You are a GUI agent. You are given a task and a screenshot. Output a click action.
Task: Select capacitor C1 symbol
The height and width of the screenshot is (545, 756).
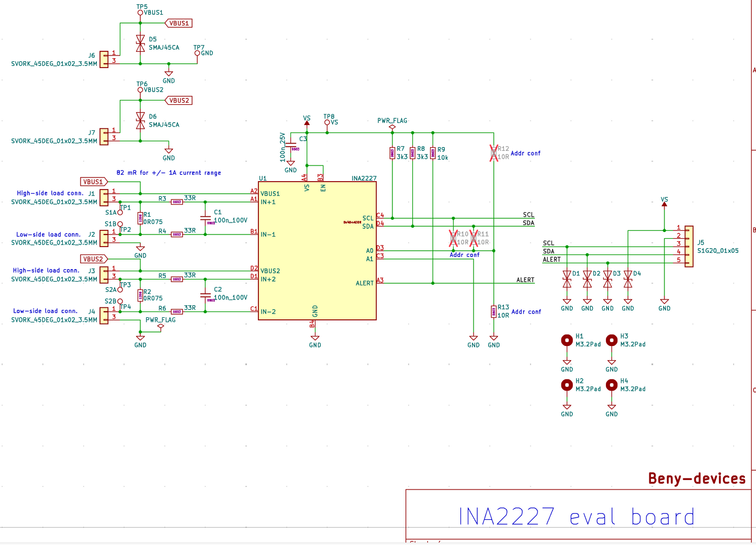point(206,218)
